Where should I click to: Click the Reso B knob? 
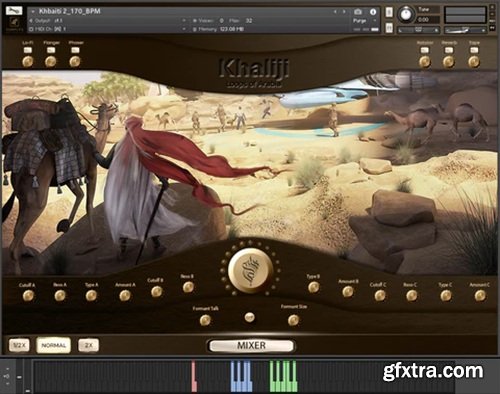[x=188, y=287]
